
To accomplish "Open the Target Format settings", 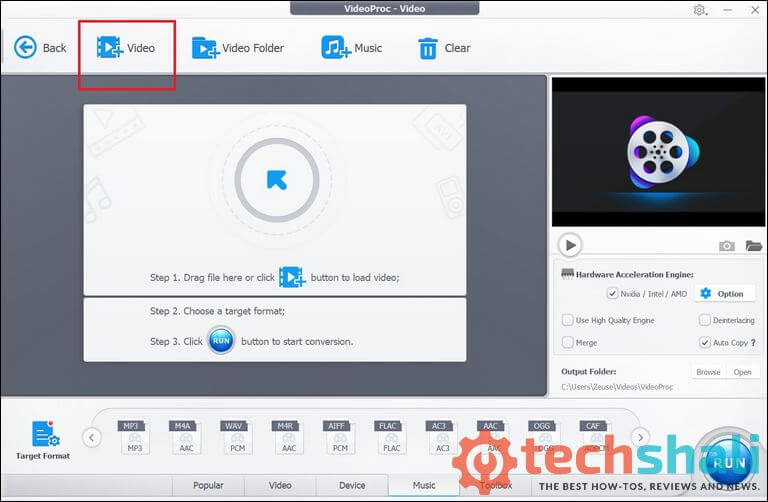I will [43, 439].
